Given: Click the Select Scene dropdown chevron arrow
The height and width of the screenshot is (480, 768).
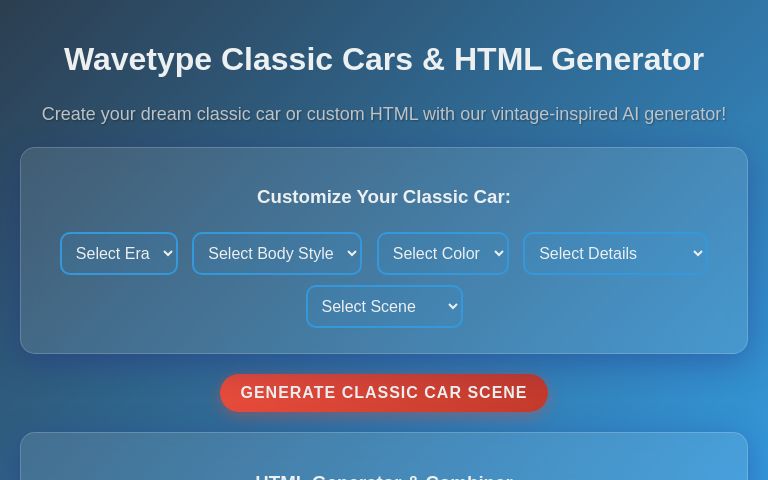Looking at the screenshot, I should (x=452, y=307).
